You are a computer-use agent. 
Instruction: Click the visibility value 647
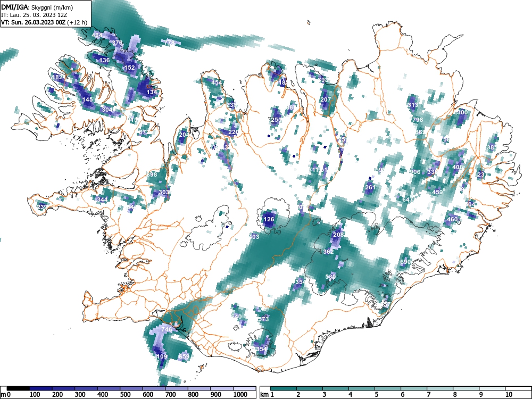pyautogui.click(x=408, y=199)
